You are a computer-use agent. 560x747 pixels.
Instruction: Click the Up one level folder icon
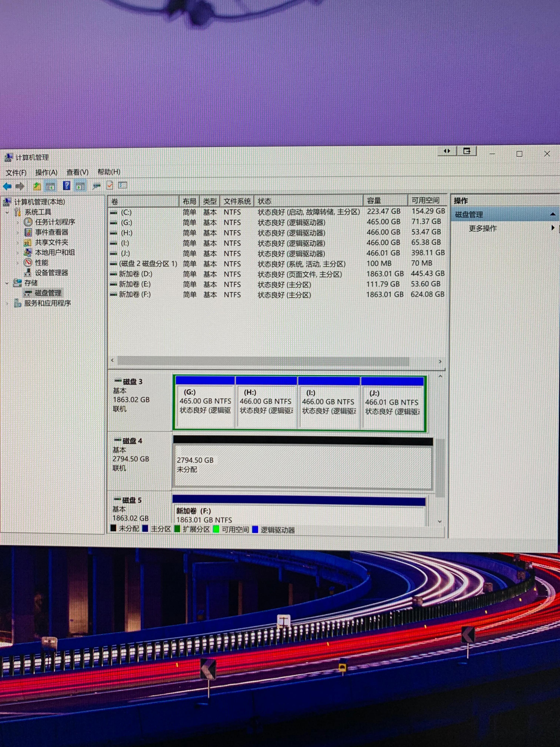point(37,186)
